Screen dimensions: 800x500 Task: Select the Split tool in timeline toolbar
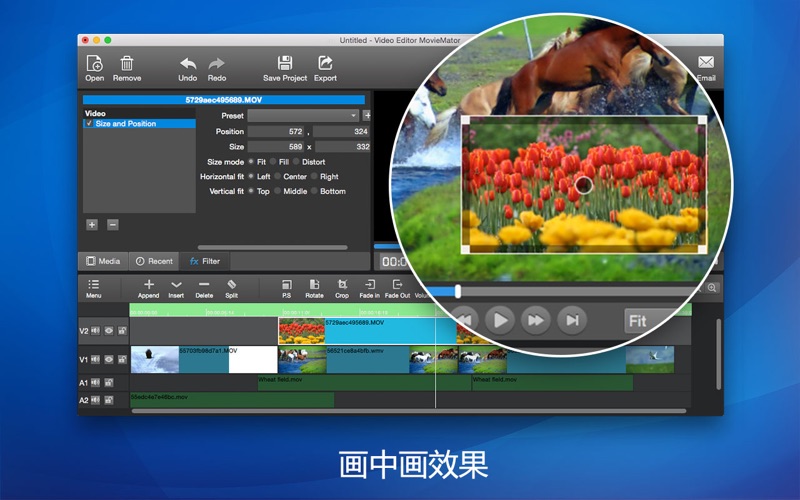(x=231, y=285)
